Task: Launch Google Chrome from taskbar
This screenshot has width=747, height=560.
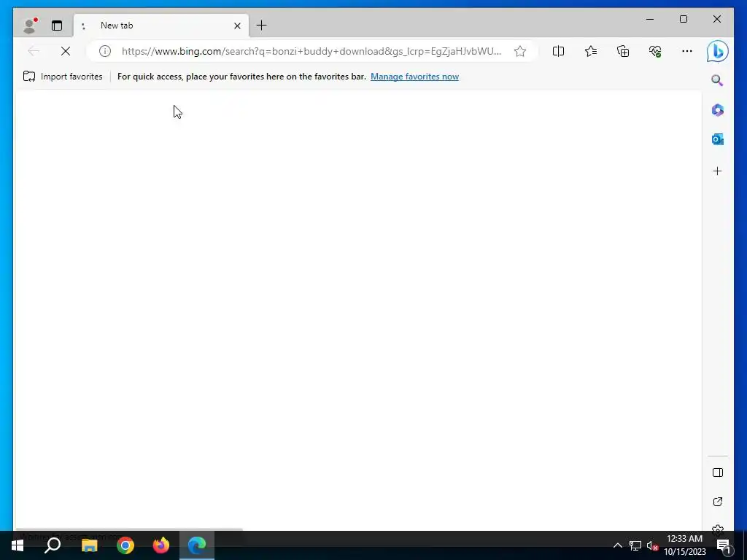Action: point(125,545)
